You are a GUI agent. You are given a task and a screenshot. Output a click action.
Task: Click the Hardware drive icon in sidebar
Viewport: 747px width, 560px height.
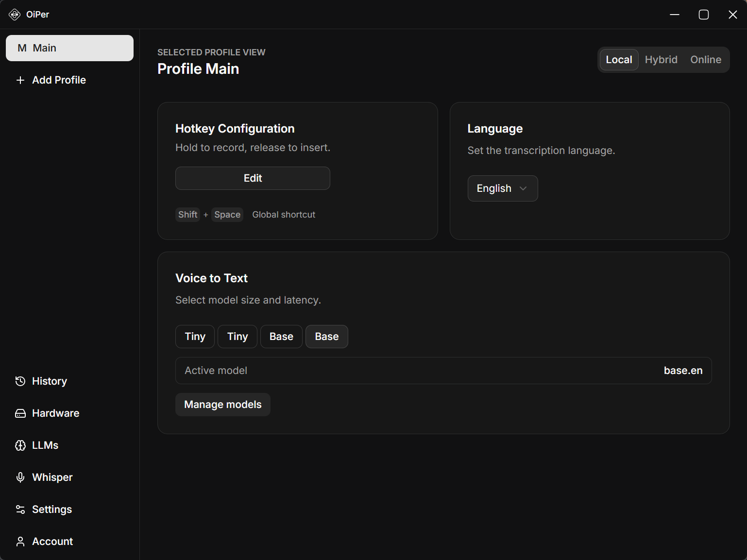(x=20, y=413)
